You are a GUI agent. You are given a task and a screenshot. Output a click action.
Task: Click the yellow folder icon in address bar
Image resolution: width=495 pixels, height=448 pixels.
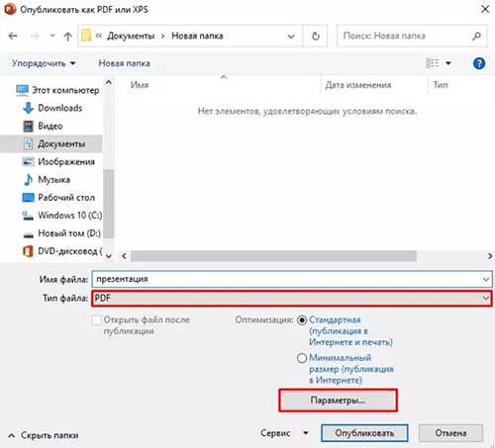(86, 36)
